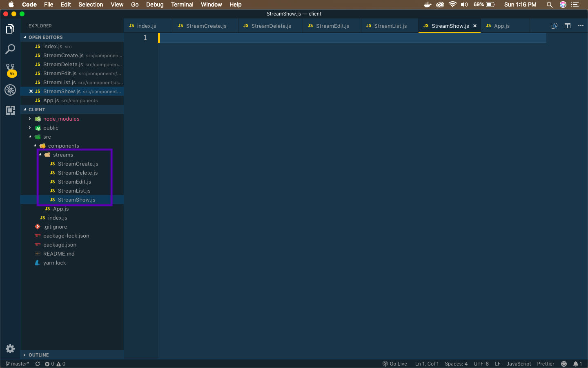This screenshot has width=588, height=368.
Task: Switch to the StreamDelete.js tab
Action: tap(270, 26)
